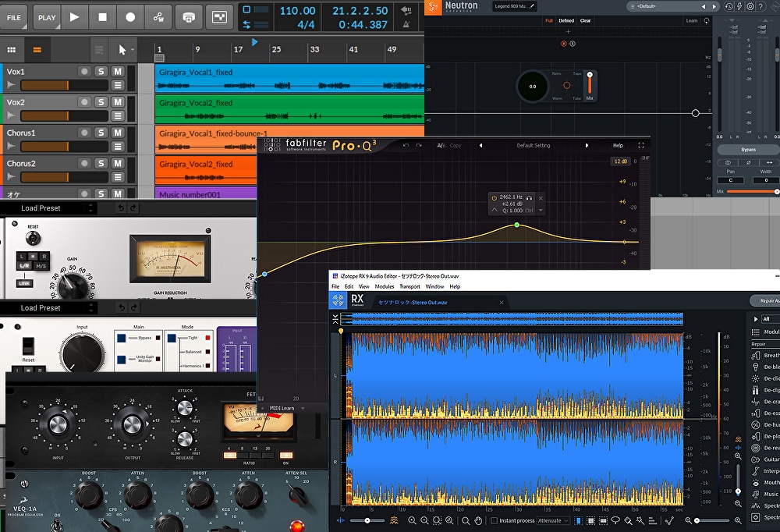Solo the Chorus1 track

coord(101,133)
